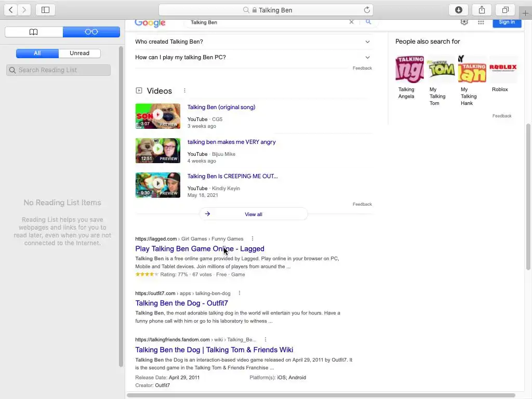Open a new tab with plus button

pos(525,13)
